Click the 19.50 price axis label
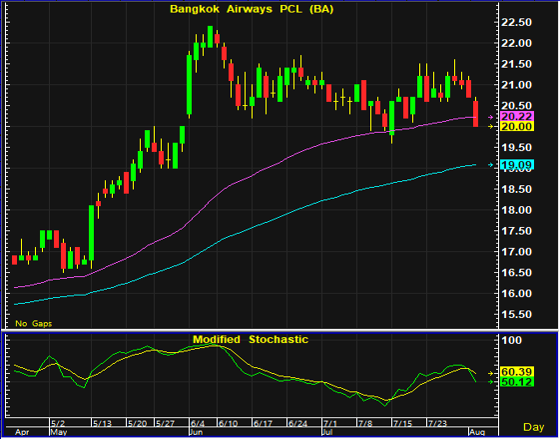Image resolution: width=560 pixels, height=439 pixels. pyautogui.click(x=516, y=148)
